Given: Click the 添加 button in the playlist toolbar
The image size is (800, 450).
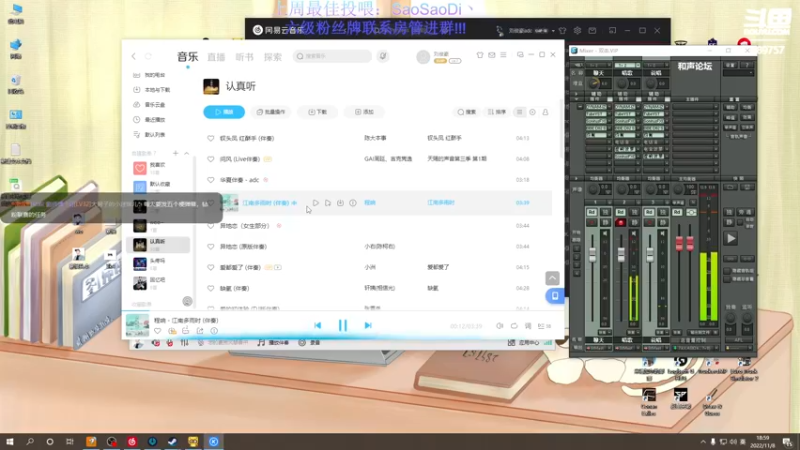Looking at the screenshot, I should 364,112.
